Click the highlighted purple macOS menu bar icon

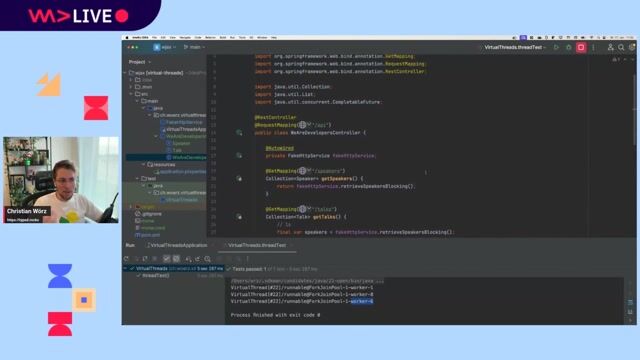pos(523,38)
